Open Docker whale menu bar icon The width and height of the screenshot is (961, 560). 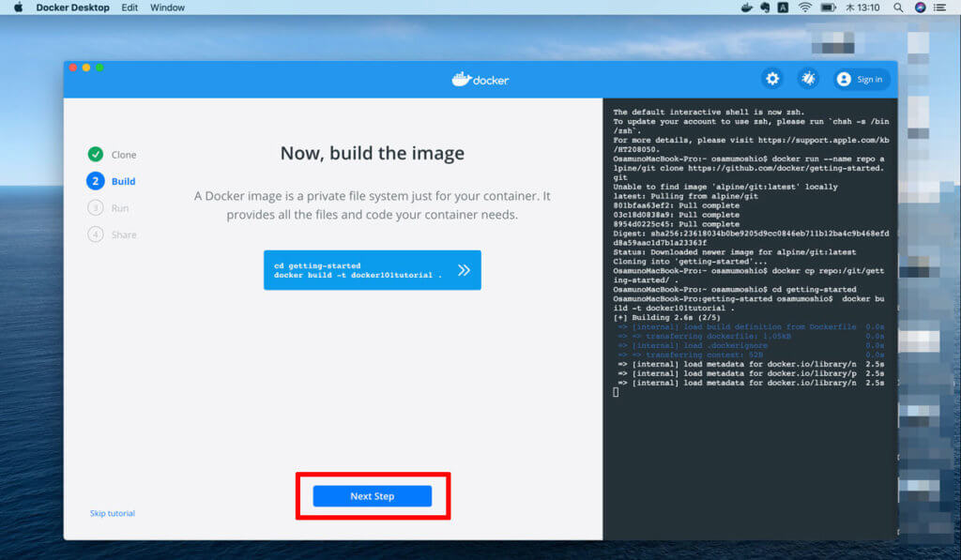pos(747,8)
